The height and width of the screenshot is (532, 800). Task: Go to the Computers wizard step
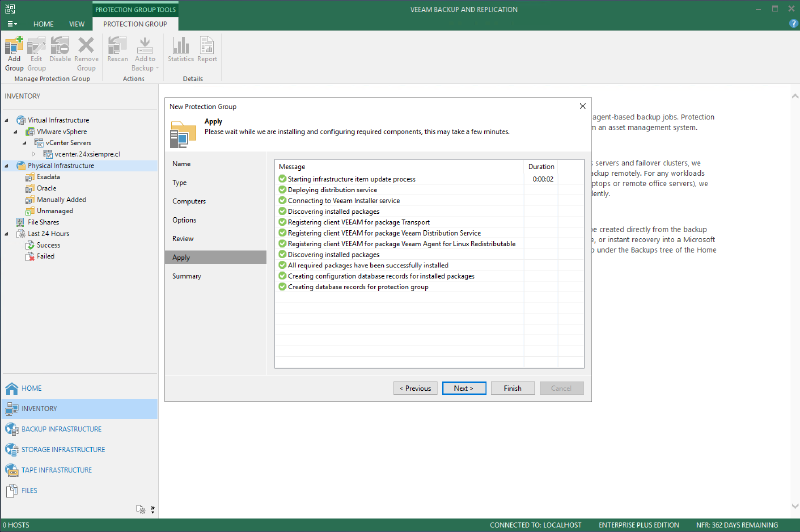(189, 201)
